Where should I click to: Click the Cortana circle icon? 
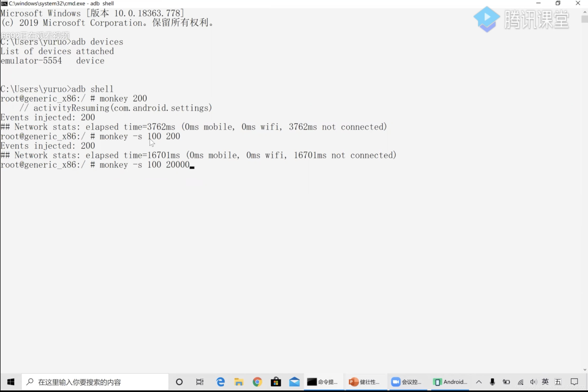pyautogui.click(x=179, y=382)
